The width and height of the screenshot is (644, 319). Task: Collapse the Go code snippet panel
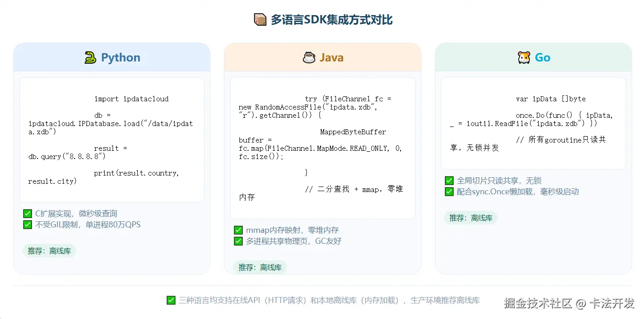(x=533, y=123)
